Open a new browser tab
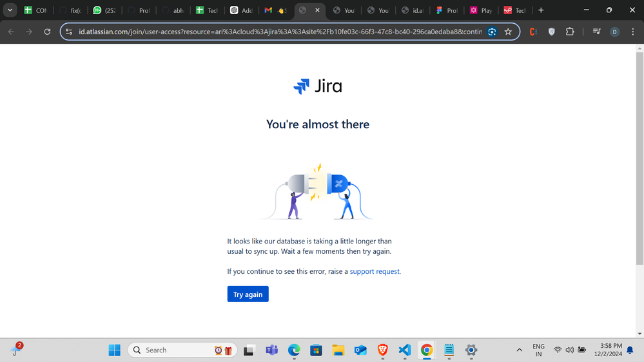Screen dimensions: 644x362 click(541, 10)
